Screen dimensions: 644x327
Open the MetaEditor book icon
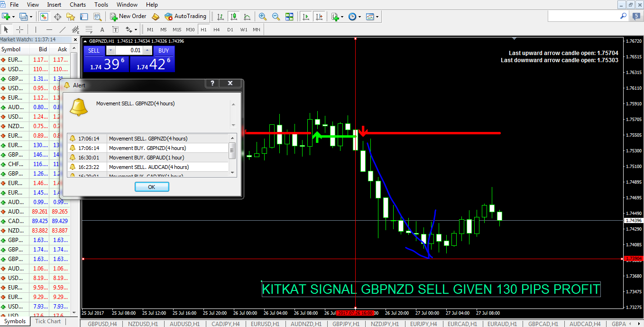155,16
